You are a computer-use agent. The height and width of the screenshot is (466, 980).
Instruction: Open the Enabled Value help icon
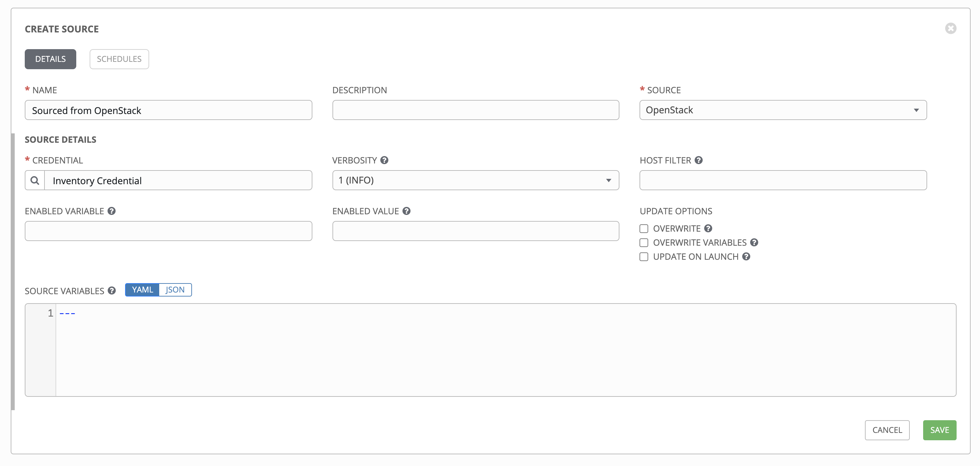(406, 211)
